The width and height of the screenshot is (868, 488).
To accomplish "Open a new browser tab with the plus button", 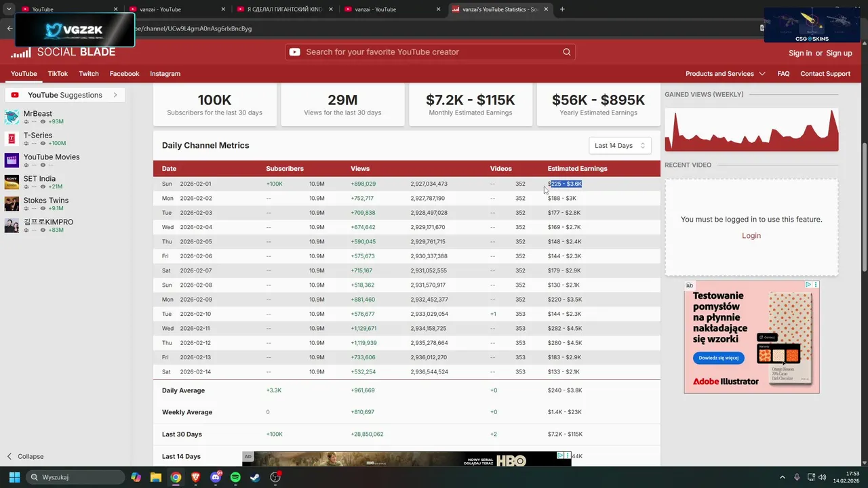I will click(x=562, y=9).
